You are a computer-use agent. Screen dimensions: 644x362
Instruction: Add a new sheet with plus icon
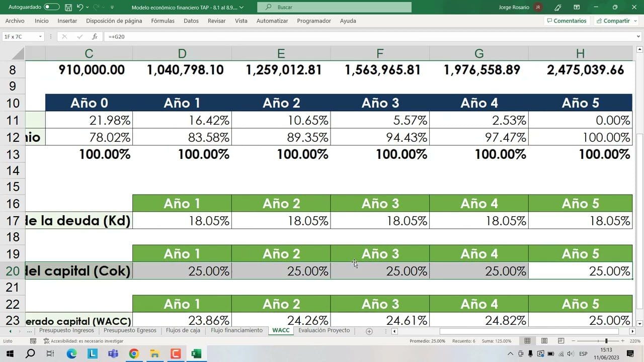[369, 331]
